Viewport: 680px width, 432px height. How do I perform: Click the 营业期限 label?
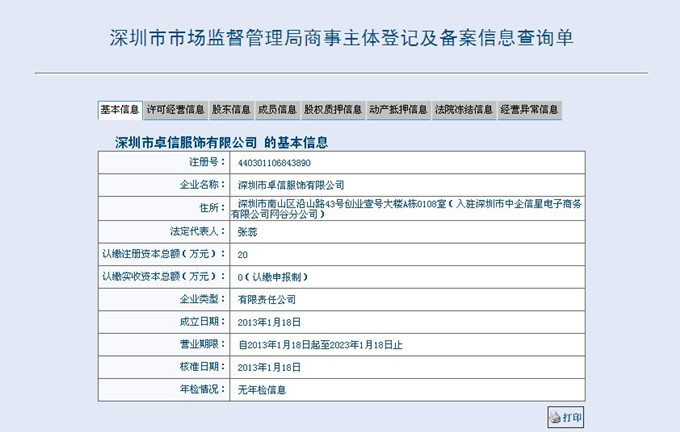pyautogui.click(x=203, y=344)
